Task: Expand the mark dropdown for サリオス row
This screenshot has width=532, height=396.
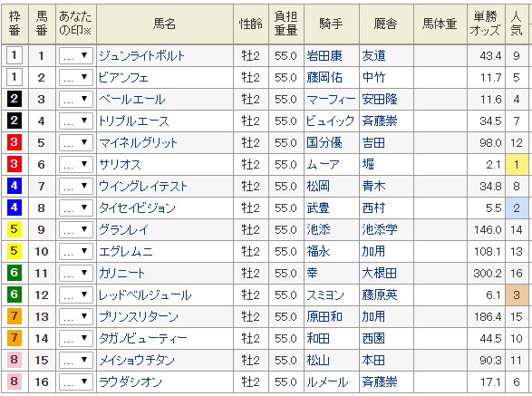Action: [x=75, y=165]
